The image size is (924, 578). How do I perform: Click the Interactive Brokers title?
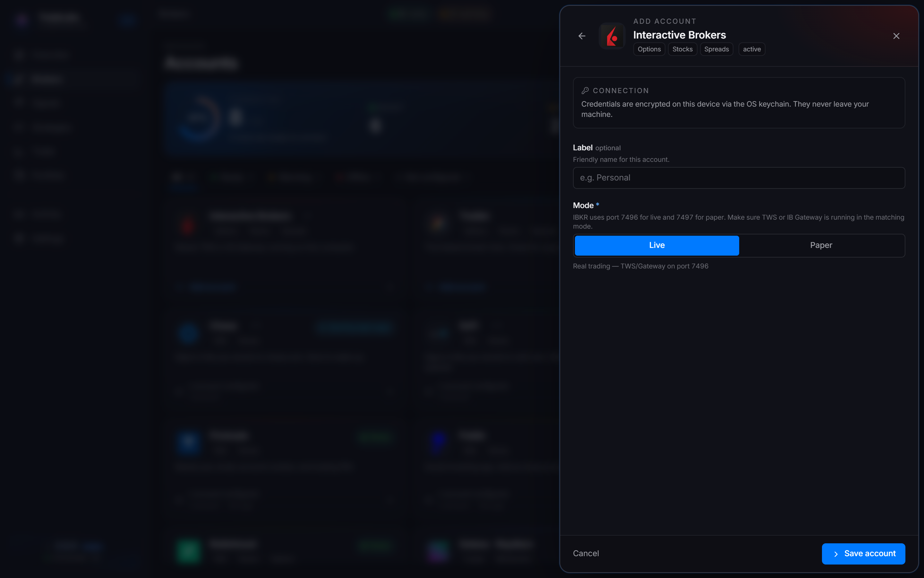point(679,35)
